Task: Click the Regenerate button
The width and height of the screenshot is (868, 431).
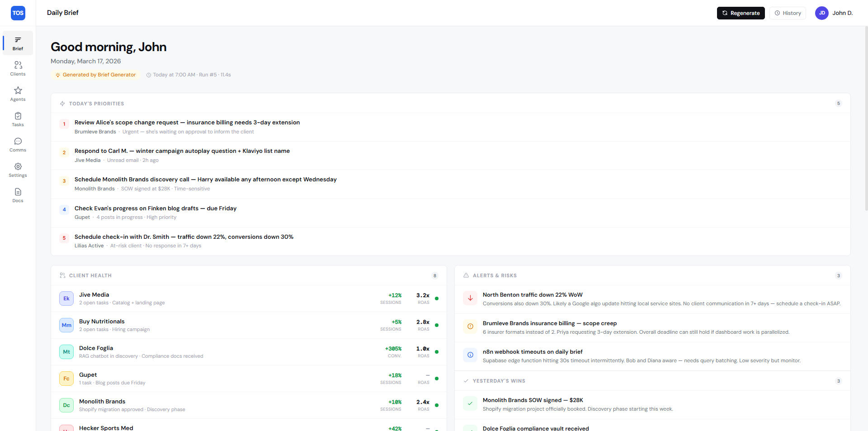Action: pyautogui.click(x=741, y=13)
